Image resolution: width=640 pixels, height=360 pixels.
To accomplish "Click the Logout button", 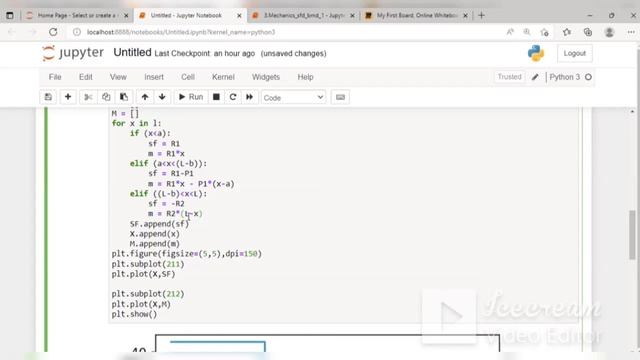I will (575, 53).
